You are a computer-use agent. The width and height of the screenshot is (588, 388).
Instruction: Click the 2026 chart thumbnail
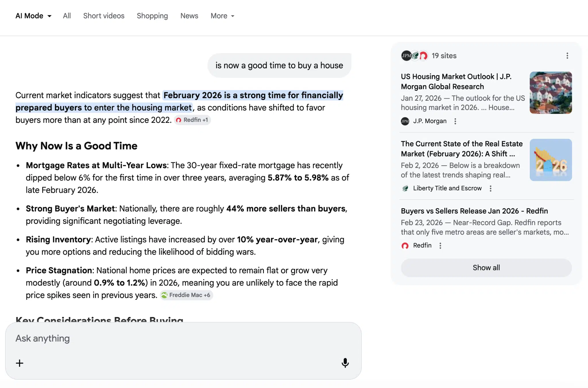coord(551,160)
